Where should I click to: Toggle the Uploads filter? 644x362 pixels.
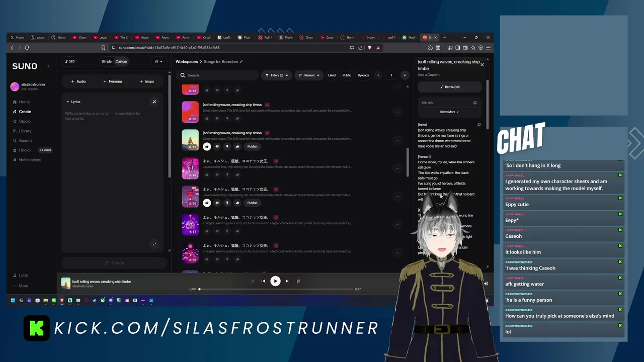click(363, 75)
